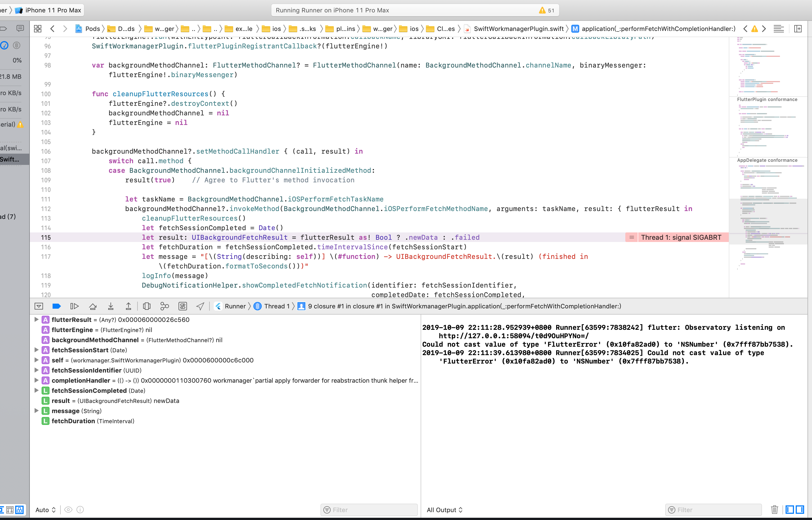Image resolution: width=812 pixels, height=520 pixels.
Task: Toggle the Quick Look eye icon for variables
Action: (x=68, y=510)
